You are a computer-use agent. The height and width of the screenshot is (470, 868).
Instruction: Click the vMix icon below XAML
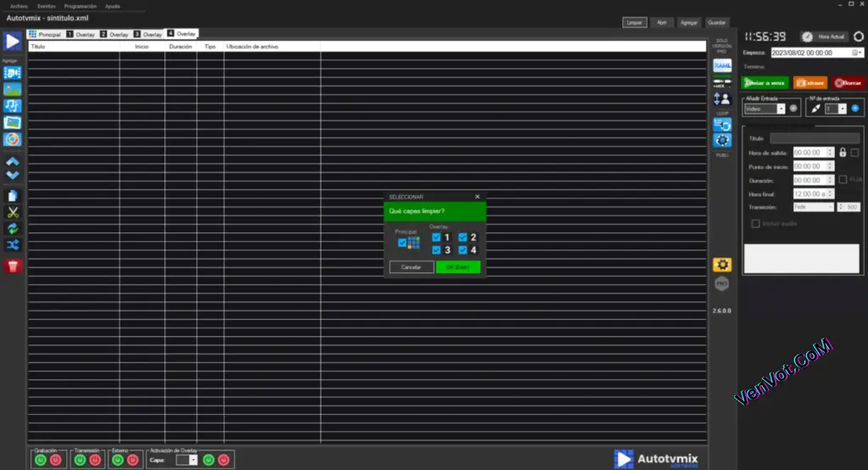(x=722, y=83)
